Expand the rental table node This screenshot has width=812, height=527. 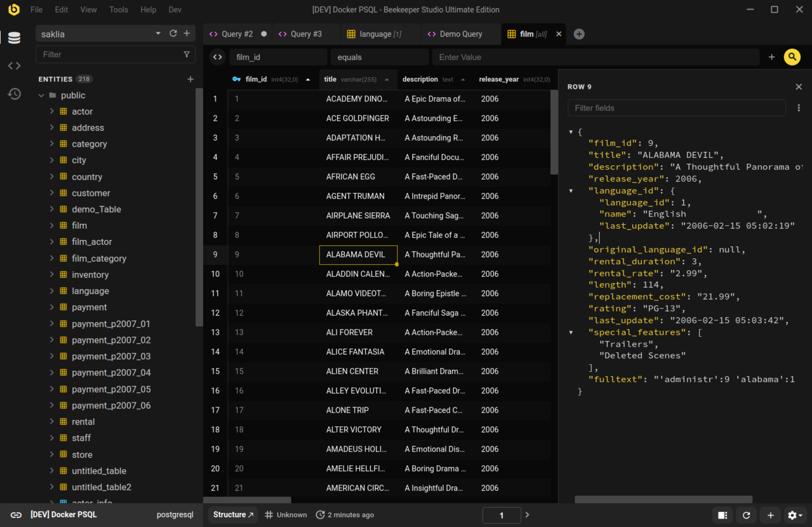pyautogui.click(x=52, y=421)
